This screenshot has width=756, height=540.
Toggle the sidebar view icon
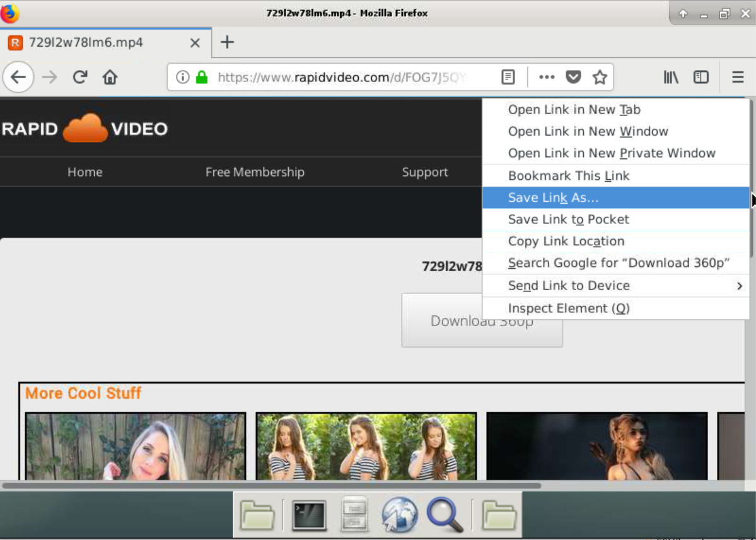pyautogui.click(x=701, y=77)
